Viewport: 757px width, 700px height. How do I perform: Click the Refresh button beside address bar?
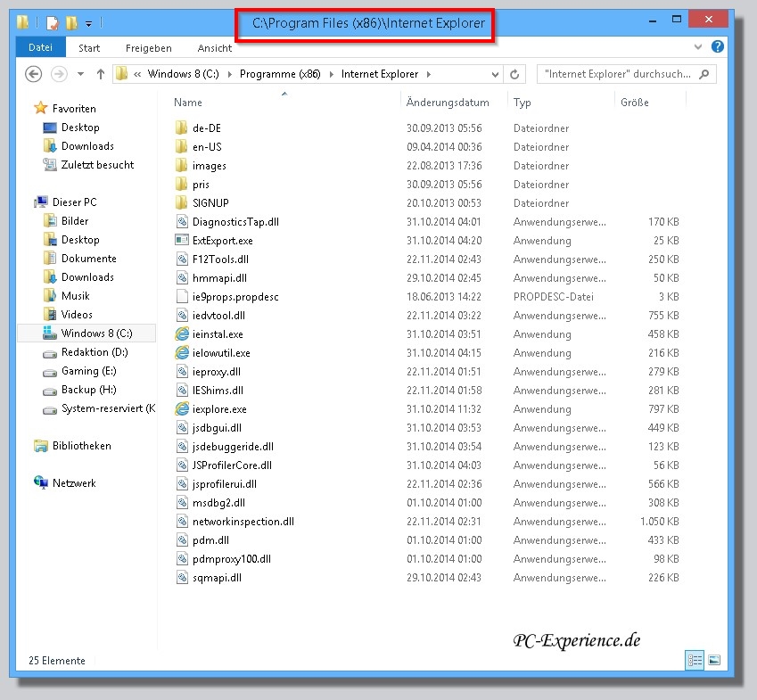(x=514, y=74)
